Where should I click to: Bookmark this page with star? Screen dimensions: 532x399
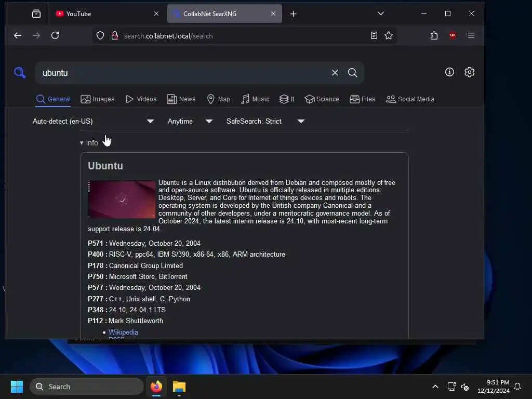[389, 35]
